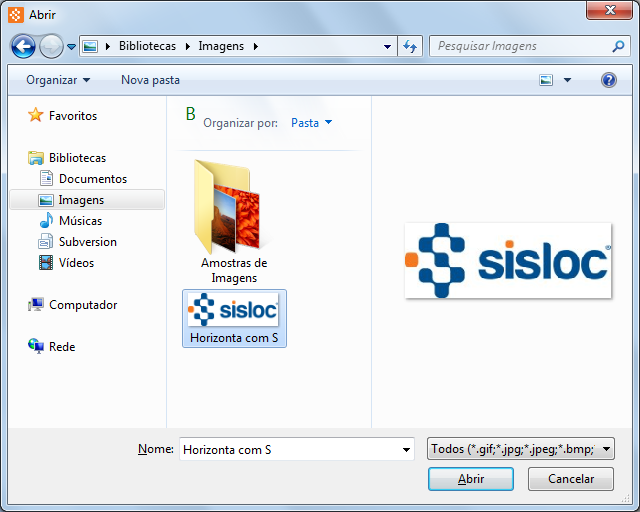The height and width of the screenshot is (512, 640).
Task: Click the Bibliotecas folder icon
Action: click(36, 158)
